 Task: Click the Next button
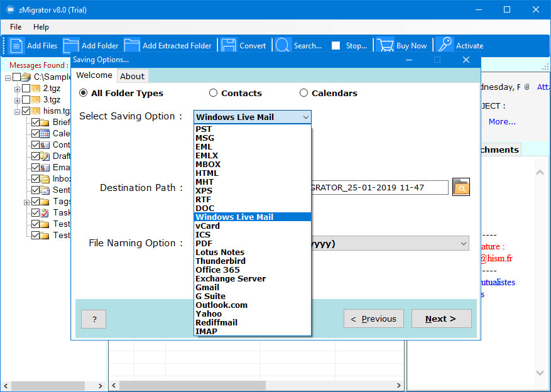[441, 318]
